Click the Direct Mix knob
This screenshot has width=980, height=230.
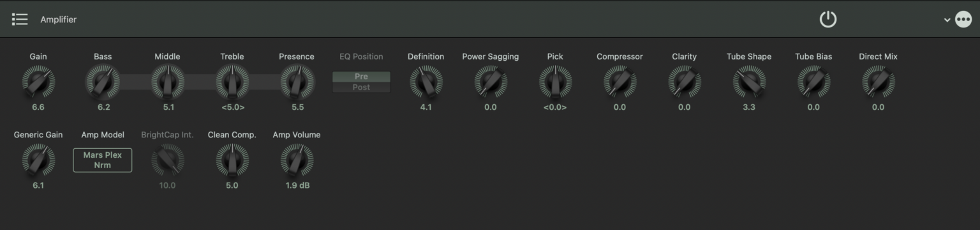879,82
